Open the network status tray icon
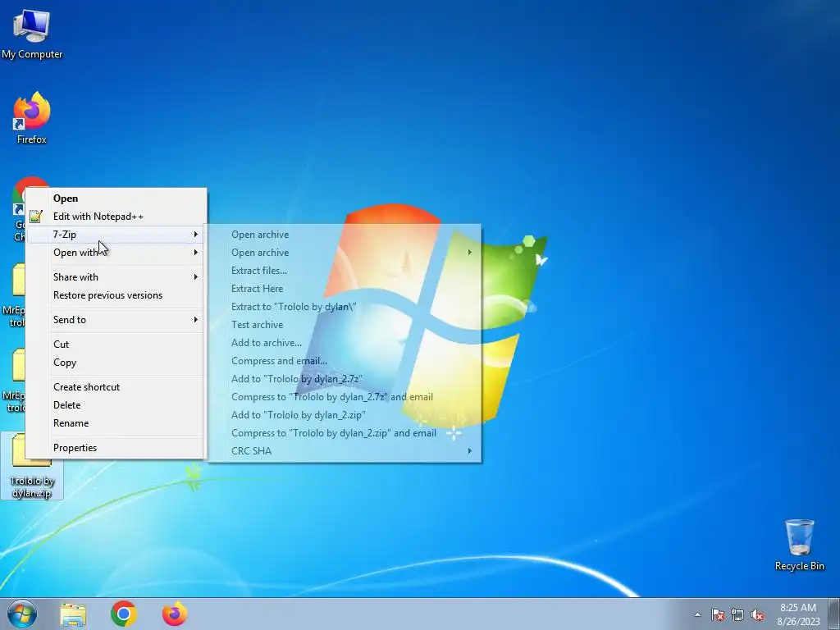 point(737,614)
